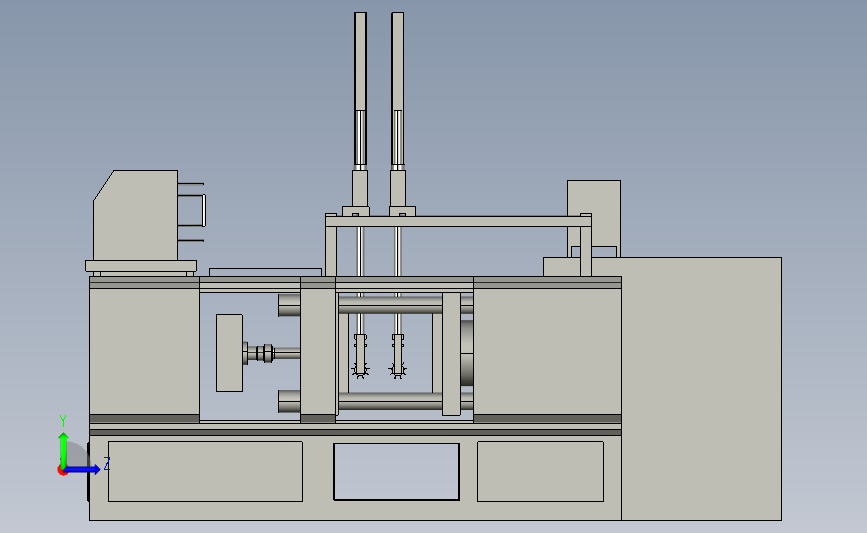Click the blue Z axis arrow
The image size is (867, 533).
[x=83, y=469]
